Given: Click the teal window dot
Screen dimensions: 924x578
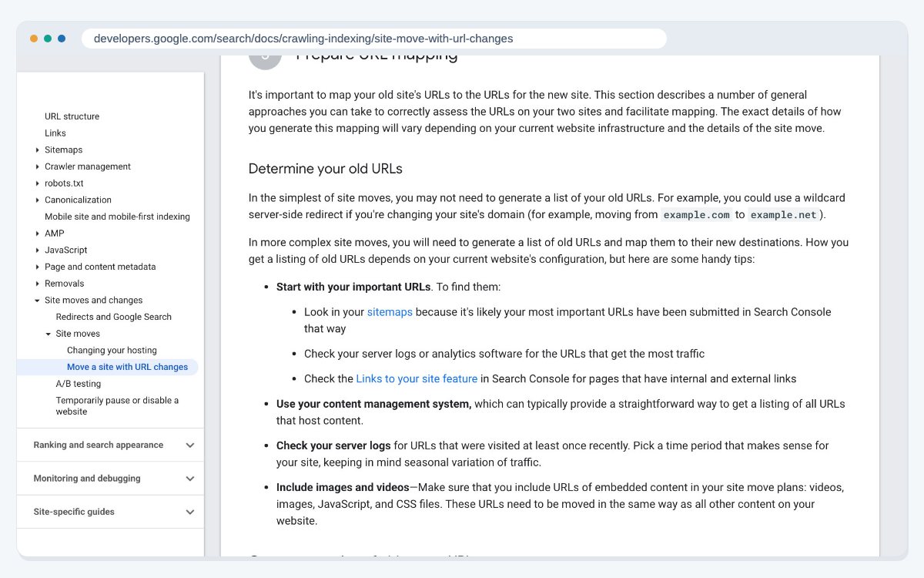Looking at the screenshot, I should pyautogui.click(x=48, y=39).
